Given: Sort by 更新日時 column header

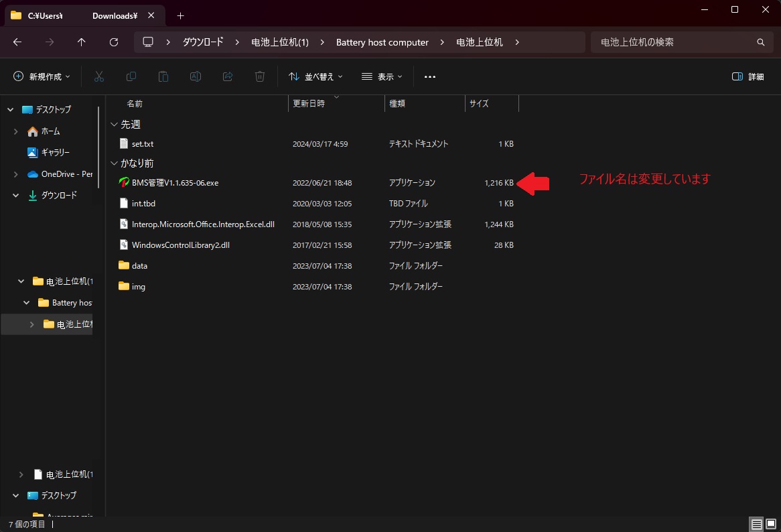Looking at the screenshot, I should tap(309, 103).
